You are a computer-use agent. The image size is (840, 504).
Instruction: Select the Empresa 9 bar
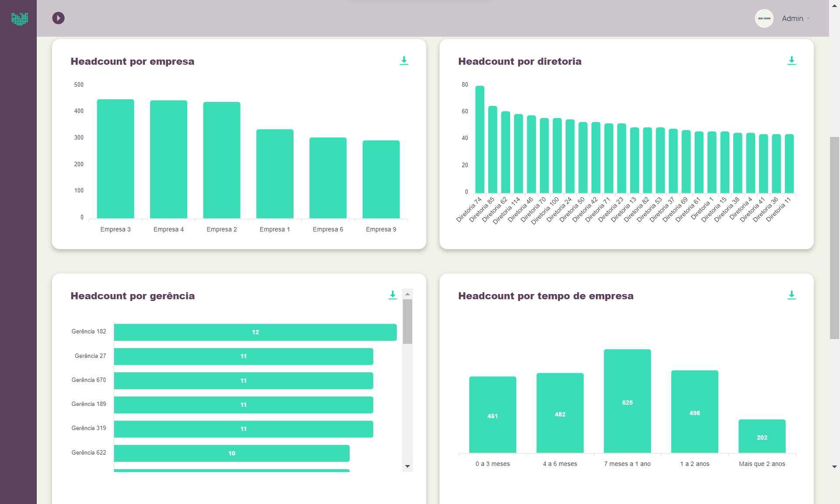click(x=381, y=179)
